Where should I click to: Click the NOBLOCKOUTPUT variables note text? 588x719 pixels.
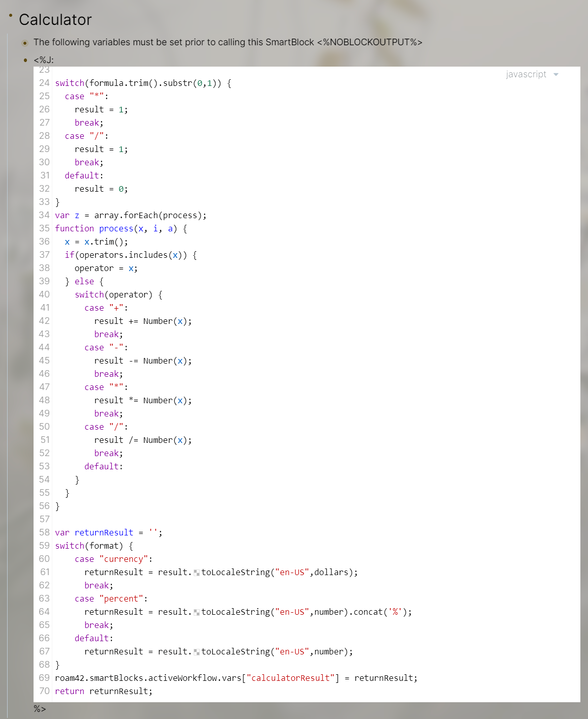pyautogui.click(x=228, y=42)
